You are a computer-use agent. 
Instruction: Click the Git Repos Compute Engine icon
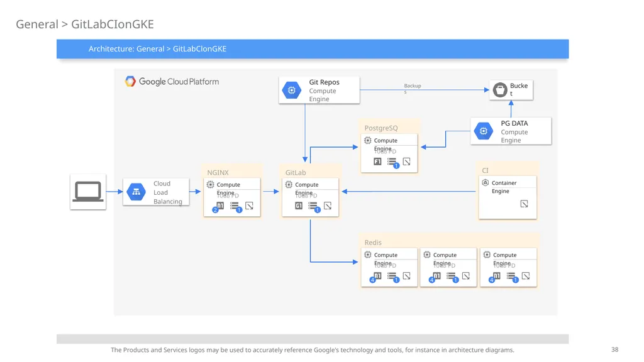click(x=292, y=90)
